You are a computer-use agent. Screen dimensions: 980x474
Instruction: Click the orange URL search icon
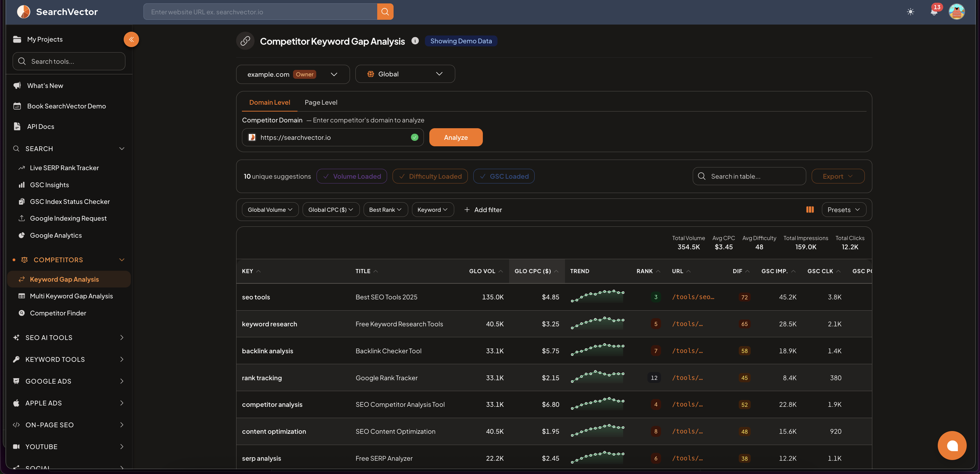385,12
